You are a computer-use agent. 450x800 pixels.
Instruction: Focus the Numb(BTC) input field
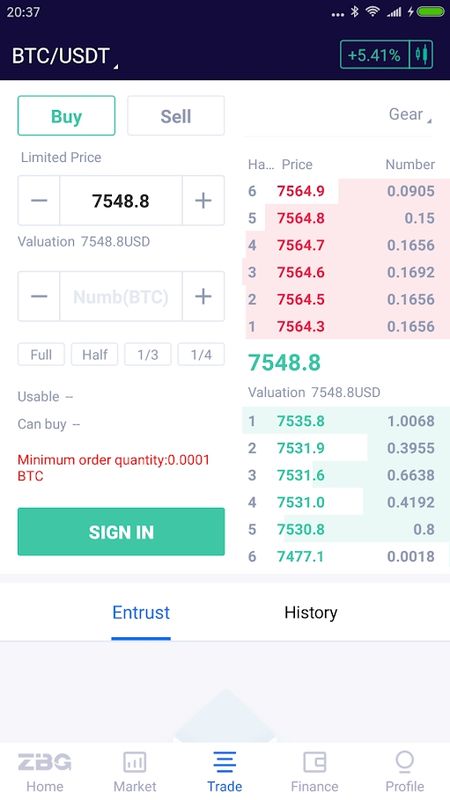click(121, 296)
